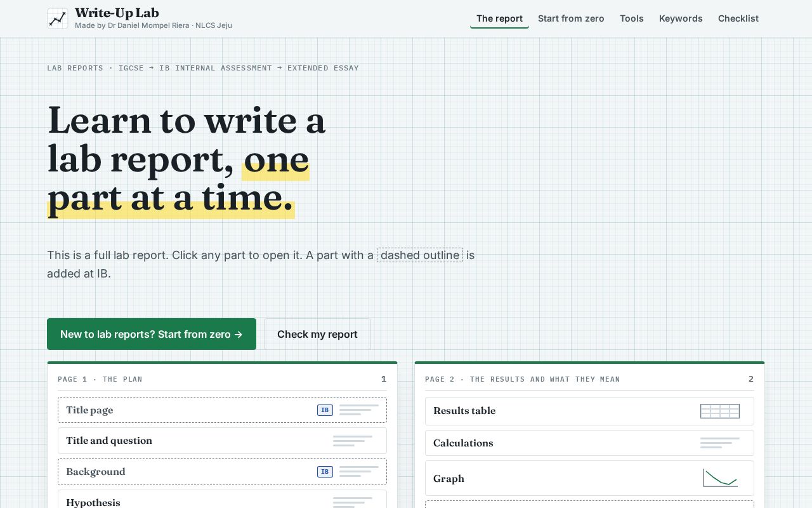Click the breadcrumb text 'EXTENDED ESSAY'

(x=323, y=68)
